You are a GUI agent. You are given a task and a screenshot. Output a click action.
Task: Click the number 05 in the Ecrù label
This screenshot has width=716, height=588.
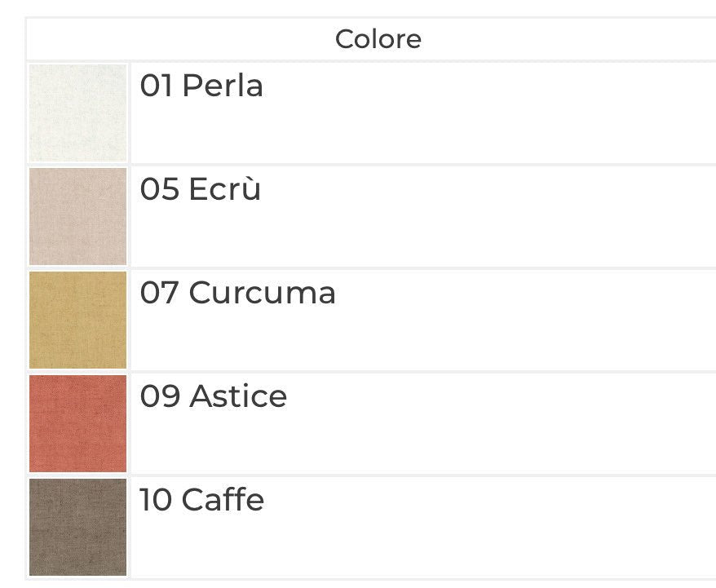[158, 189]
